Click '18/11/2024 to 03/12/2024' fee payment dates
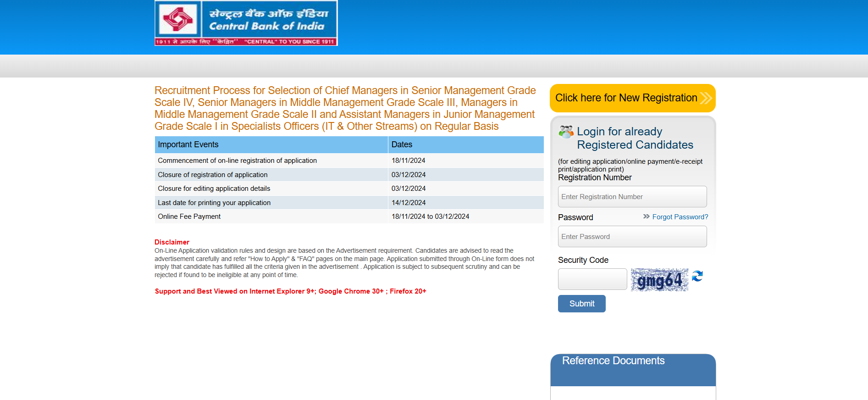868x400 pixels. tap(431, 217)
